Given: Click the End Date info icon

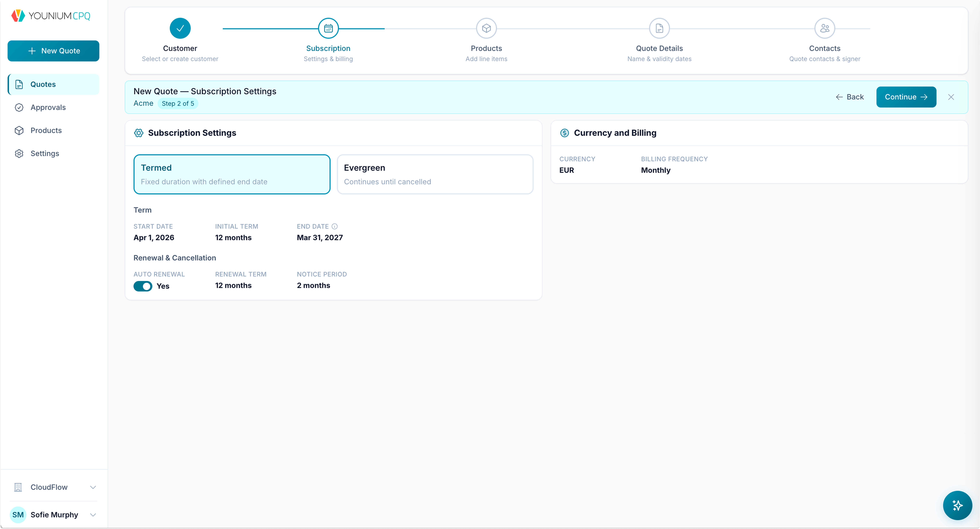Looking at the screenshot, I should [x=334, y=226].
